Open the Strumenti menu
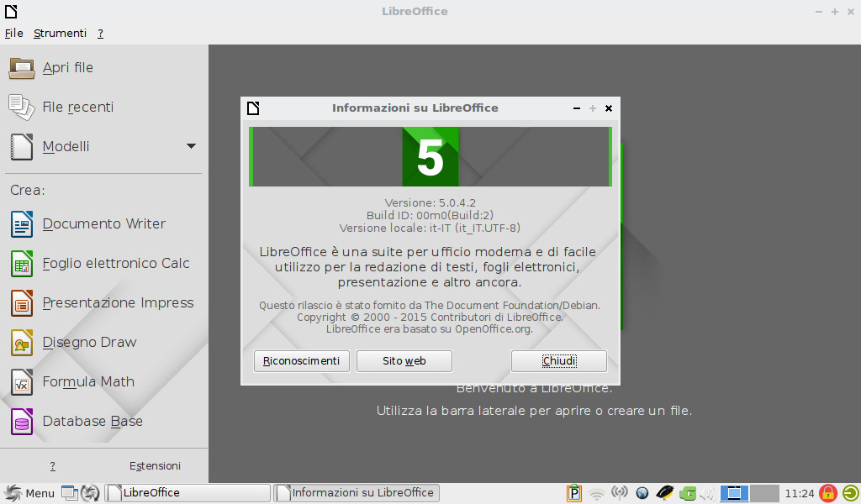This screenshot has width=861, height=504. click(60, 34)
